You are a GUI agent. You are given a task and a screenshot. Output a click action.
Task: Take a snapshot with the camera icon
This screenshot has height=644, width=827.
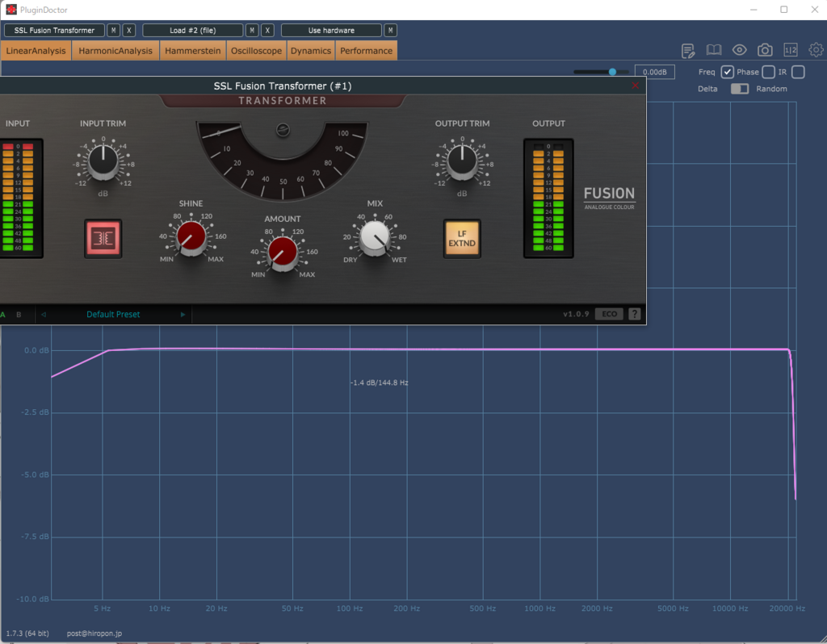click(x=765, y=50)
